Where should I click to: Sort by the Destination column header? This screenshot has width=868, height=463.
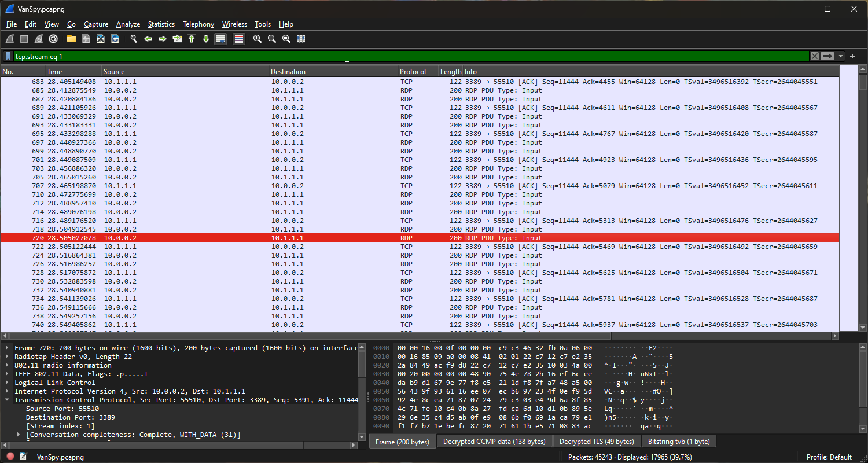click(334, 72)
